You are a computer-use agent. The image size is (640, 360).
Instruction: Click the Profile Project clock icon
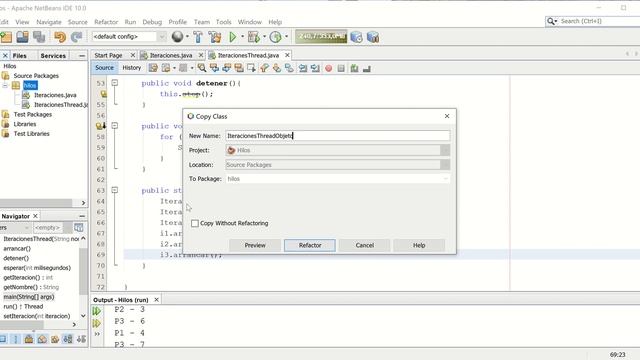click(x=276, y=37)
